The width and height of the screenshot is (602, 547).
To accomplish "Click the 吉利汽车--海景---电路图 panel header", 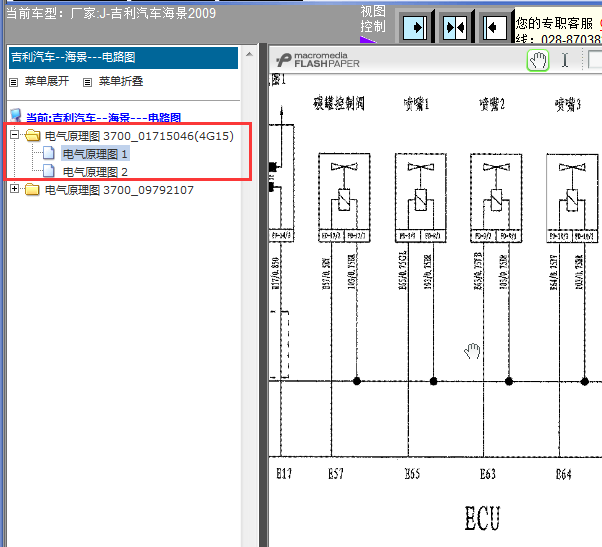I will (x=123, y=58).
